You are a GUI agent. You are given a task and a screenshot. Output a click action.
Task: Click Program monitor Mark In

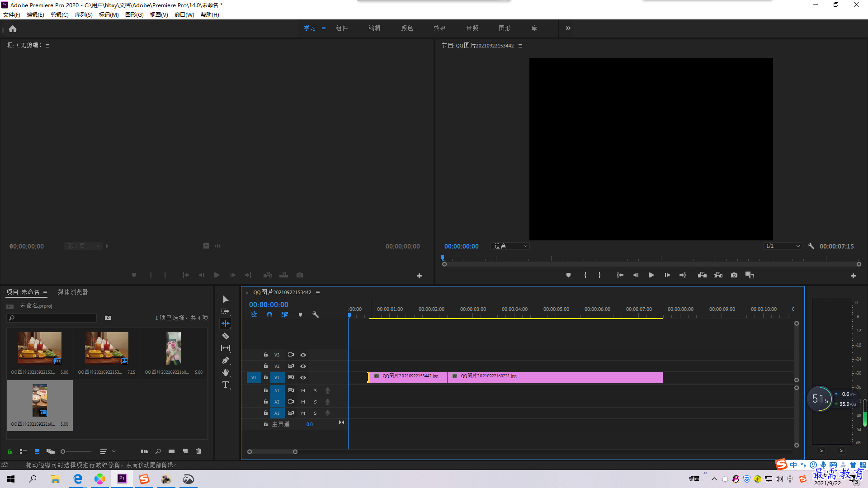(x=585, y=275)
